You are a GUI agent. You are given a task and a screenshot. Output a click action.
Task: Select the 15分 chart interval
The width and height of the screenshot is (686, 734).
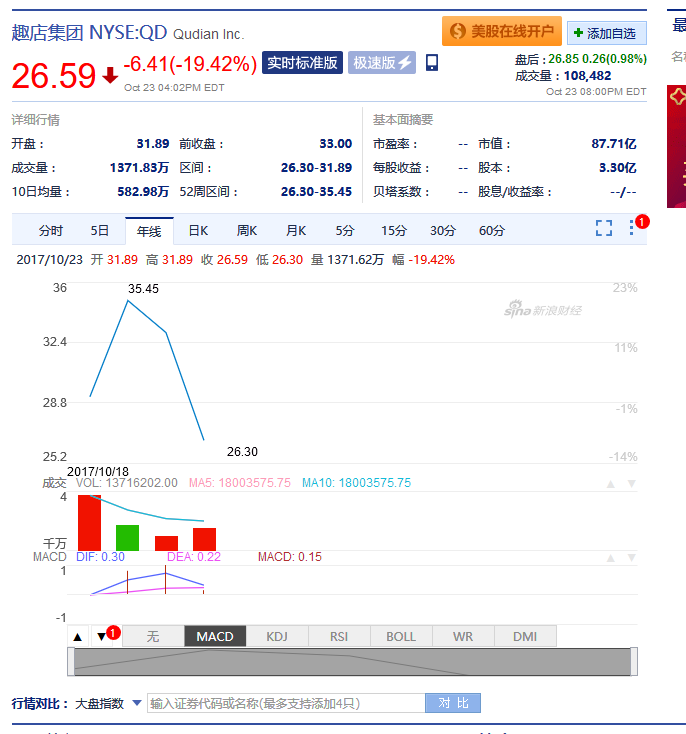[394, 230]
